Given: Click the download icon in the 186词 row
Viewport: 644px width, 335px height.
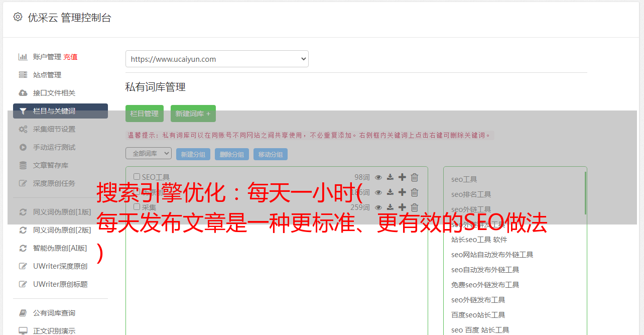Looking at the screenshot, I should pos(390,192).
